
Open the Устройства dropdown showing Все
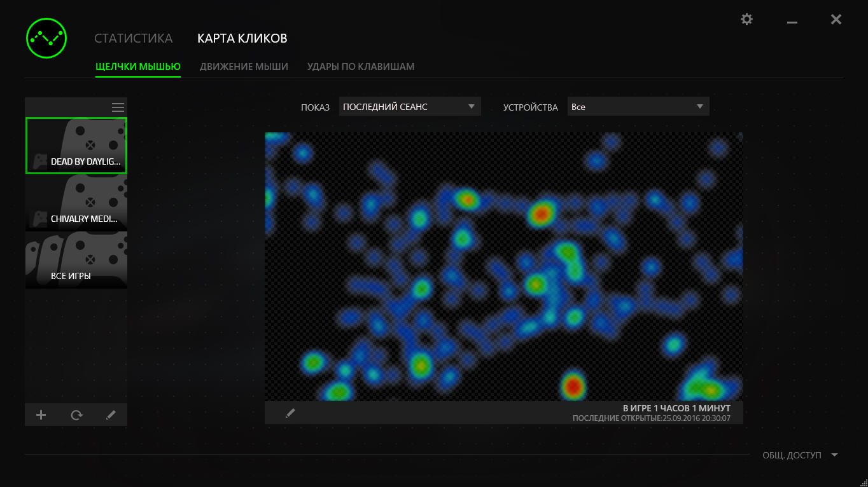coord(638,107)
